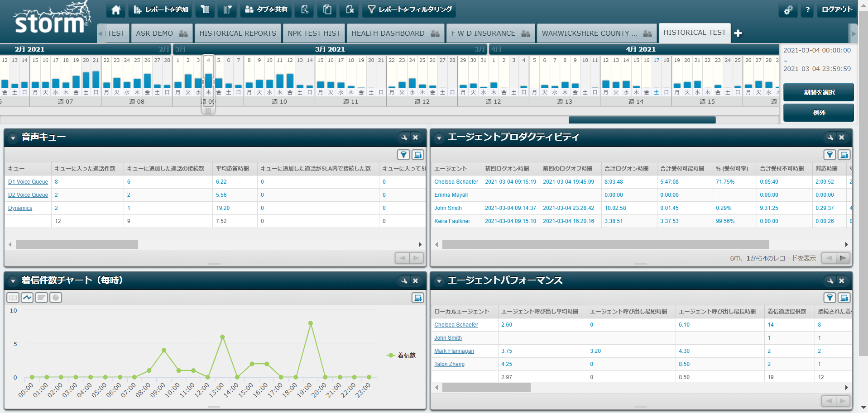Open wrench settings of エージェントパフォーマンス panel

click(x=830, y=281)
